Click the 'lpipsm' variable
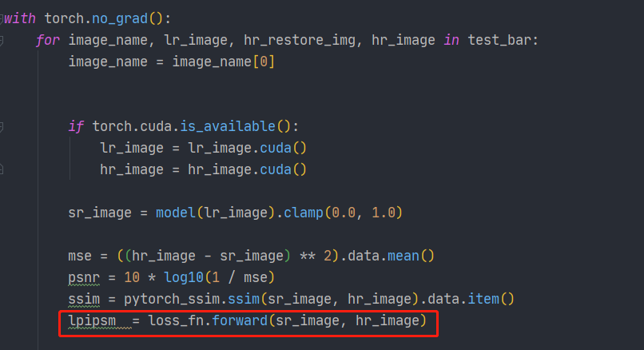Screen dimensions: 644x350 (x=92, y=321)
